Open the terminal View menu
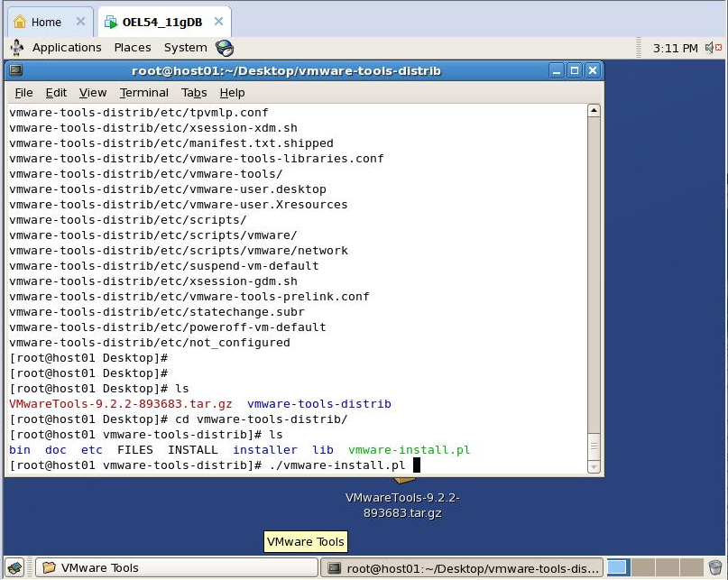This screenshot has width=728, height=580. (93, 93)
